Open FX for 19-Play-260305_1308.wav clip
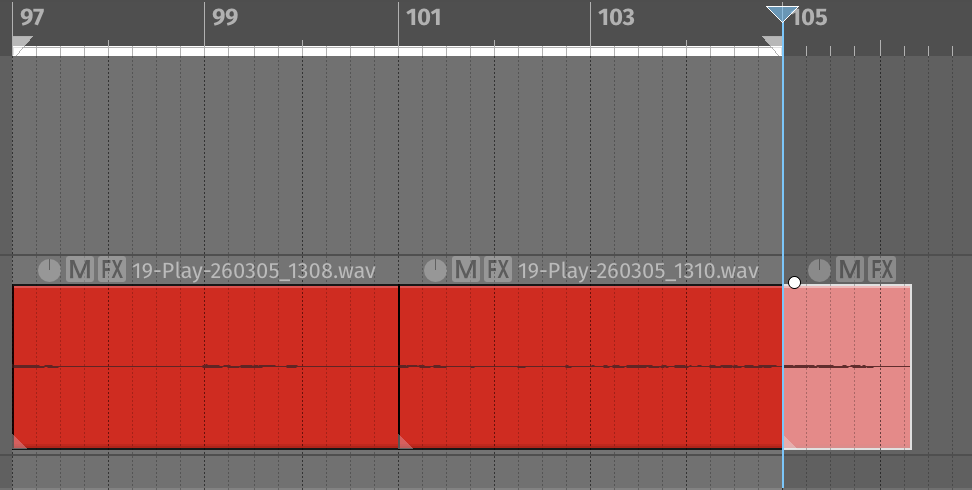 pos(113,270)
